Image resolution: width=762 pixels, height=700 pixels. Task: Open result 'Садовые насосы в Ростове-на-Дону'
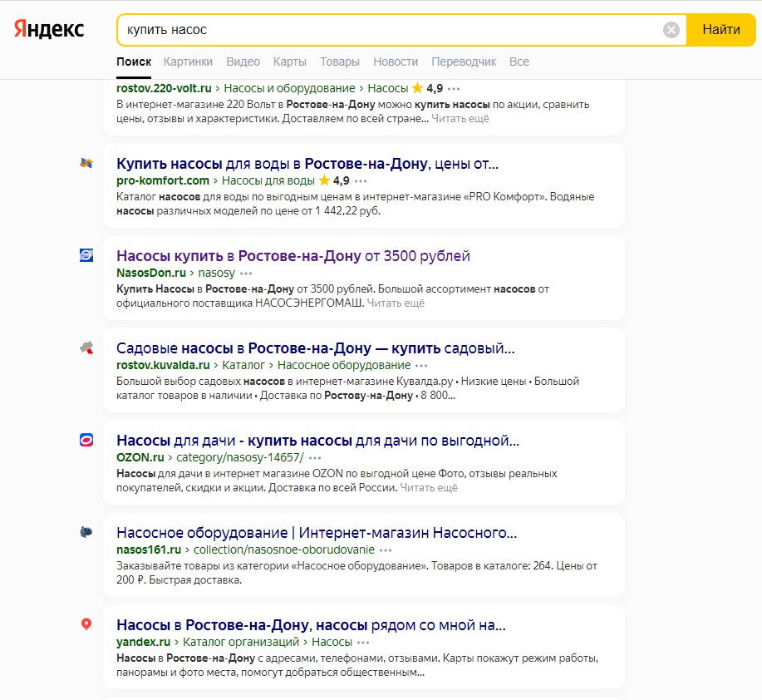[x=316, y=348]
